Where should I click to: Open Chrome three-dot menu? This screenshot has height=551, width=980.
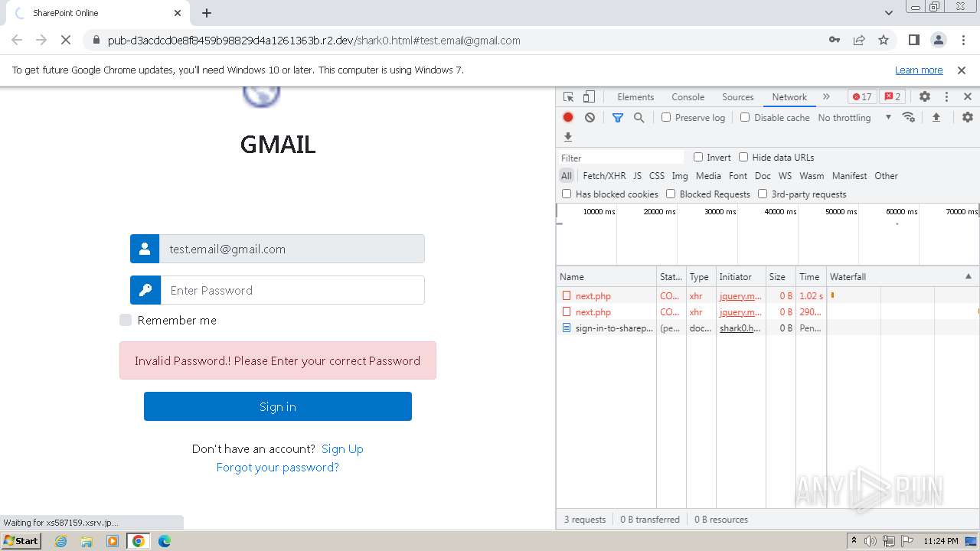tap(962, 41)
